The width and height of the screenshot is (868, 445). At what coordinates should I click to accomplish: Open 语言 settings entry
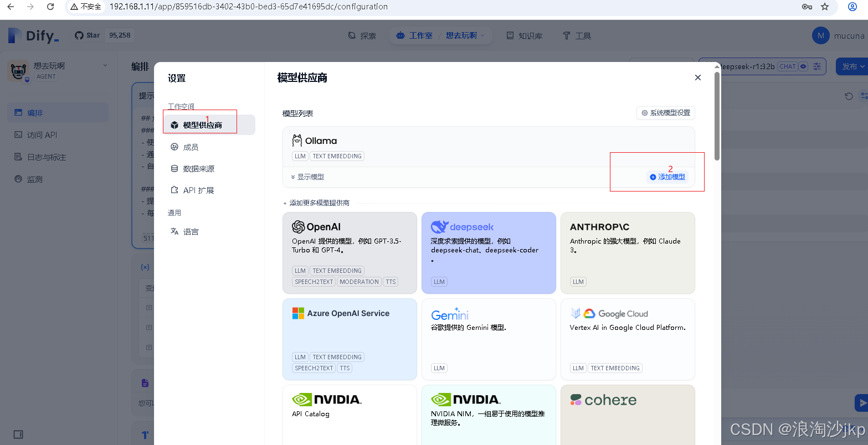click(210, 232)
